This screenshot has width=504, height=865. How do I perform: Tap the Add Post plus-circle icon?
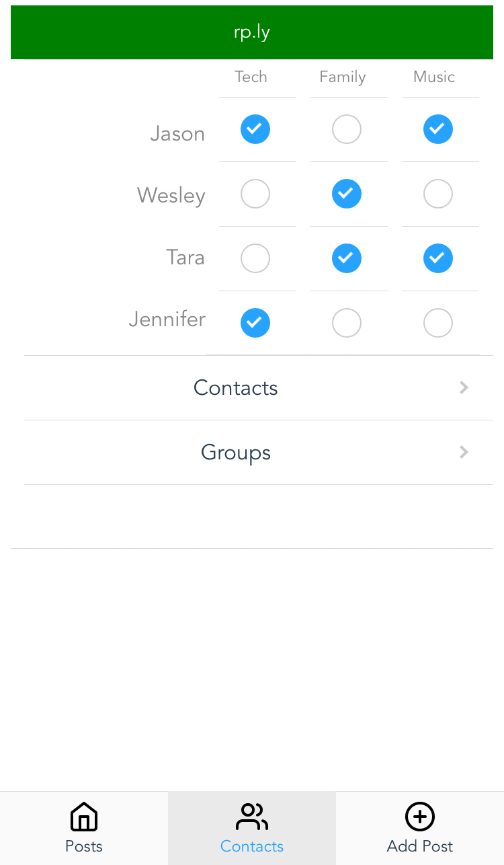(420, 817)
